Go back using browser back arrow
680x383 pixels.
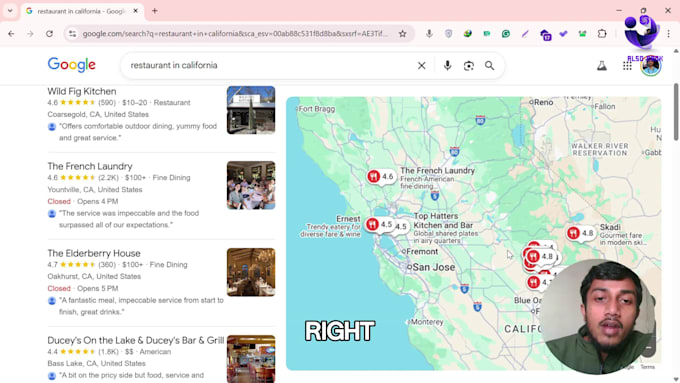coord(11,34)
